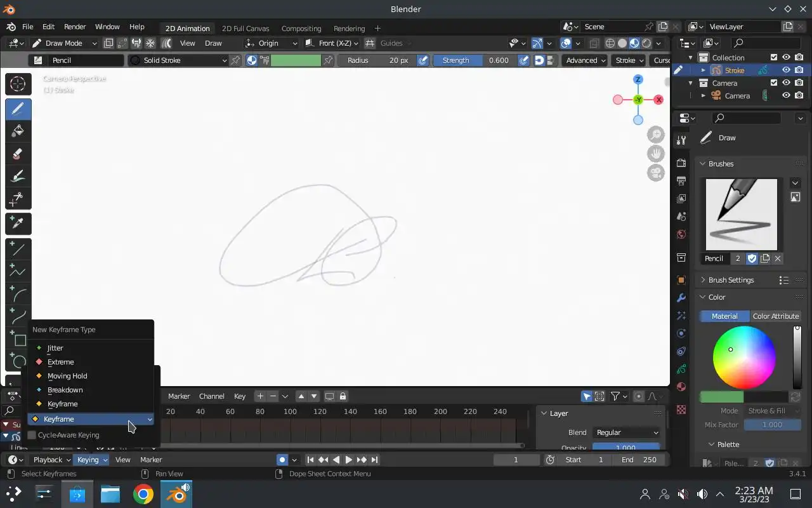This screenshot has height=508, width=812.
Task: Open the Material properties tab
Action: (x=681, y=387)
